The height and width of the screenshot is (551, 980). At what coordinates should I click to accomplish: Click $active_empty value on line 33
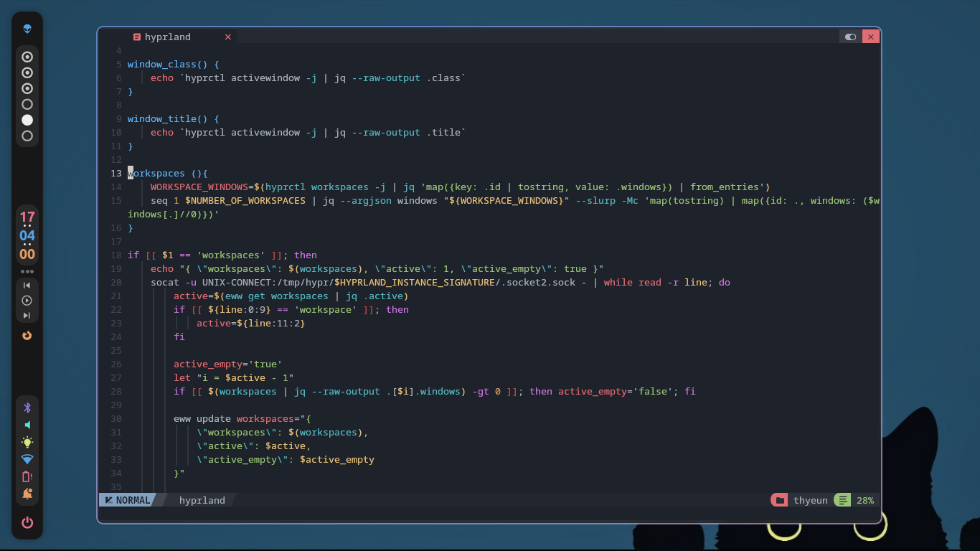tap(337, 459)
